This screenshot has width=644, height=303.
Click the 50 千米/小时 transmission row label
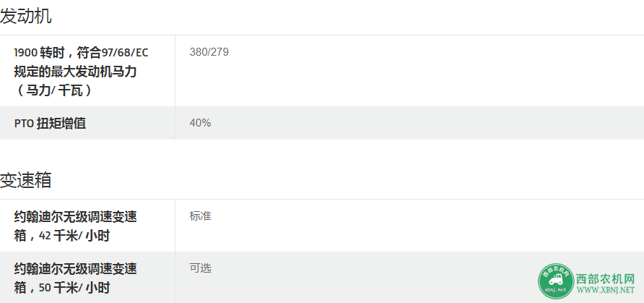(x=75, y=278)
